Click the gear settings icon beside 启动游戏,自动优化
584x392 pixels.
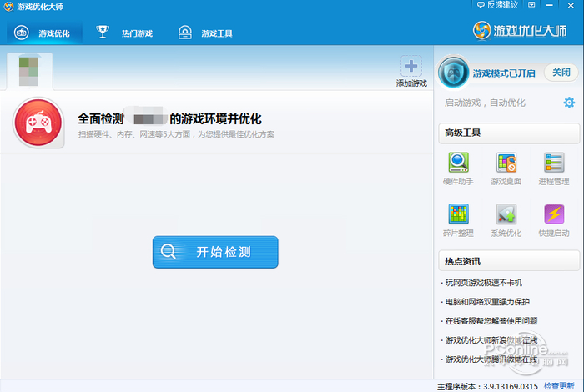pyautogui.click(x=569, y=103)
